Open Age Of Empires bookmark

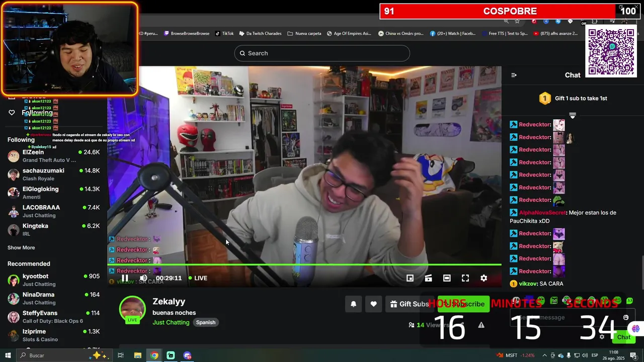[349, 34]
